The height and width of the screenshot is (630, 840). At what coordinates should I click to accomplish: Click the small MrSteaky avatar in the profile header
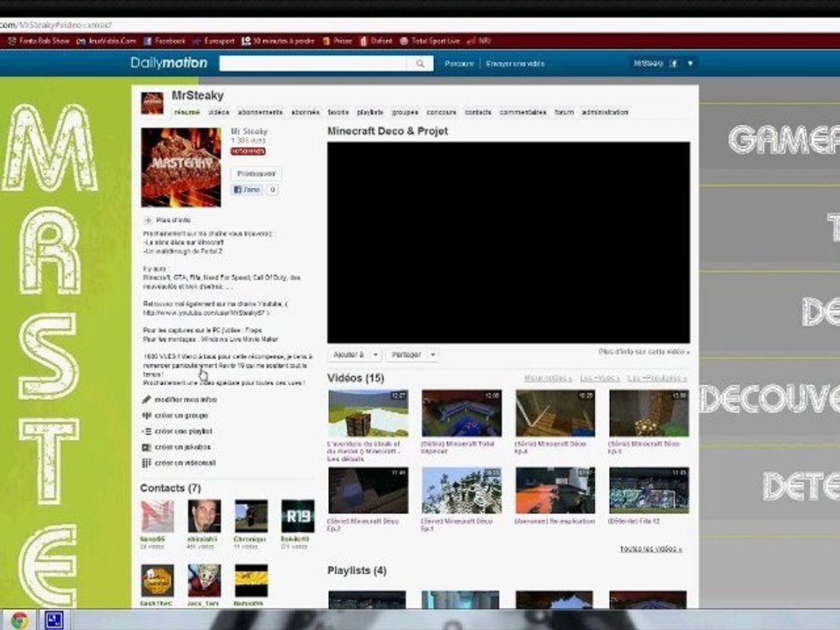(151, 103)
